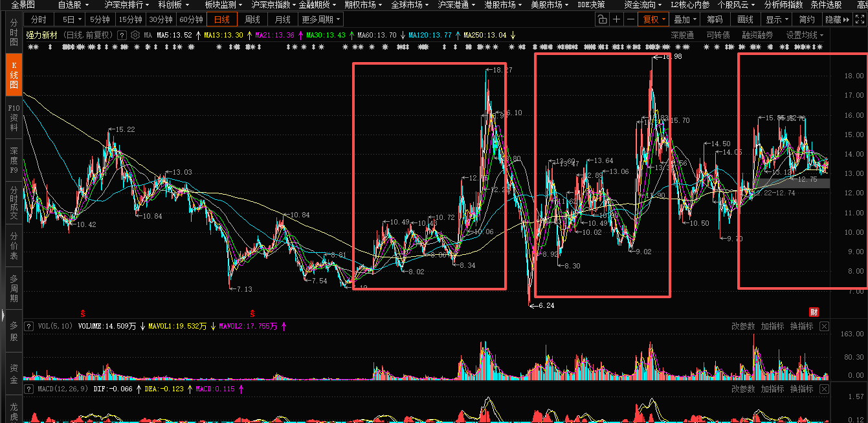Viewport: 868px width, 423px height.
Task: Switch to the 分时 period
Action: pyautogui.click(x=39, y=19)
